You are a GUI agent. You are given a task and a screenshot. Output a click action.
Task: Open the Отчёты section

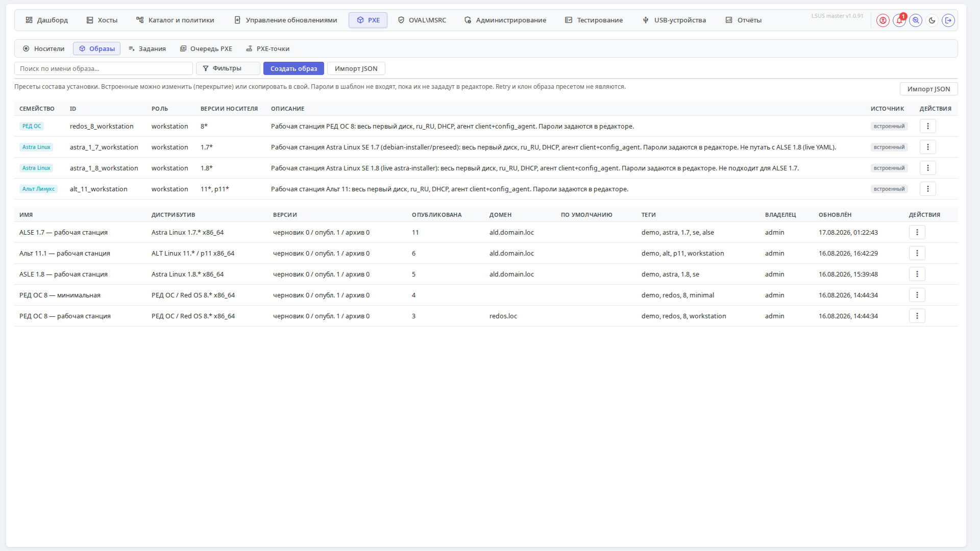click(743, 20)
